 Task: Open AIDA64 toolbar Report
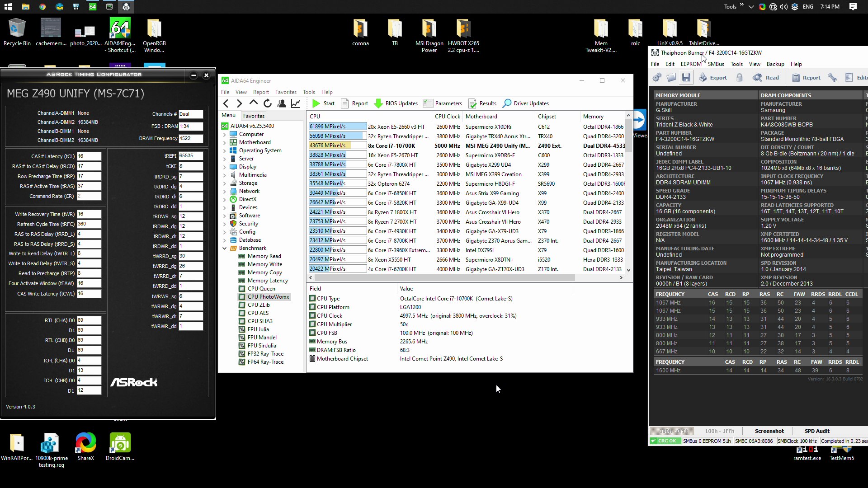click(354, 103)
